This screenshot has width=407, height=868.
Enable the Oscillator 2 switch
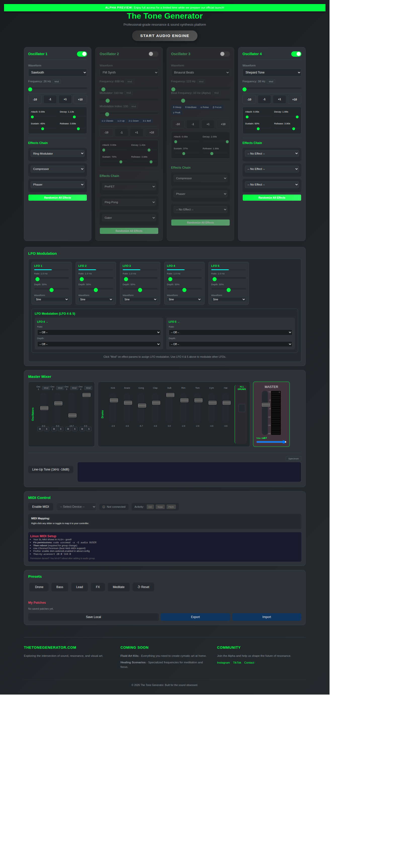pyautogui.click(x=153, y=54)
